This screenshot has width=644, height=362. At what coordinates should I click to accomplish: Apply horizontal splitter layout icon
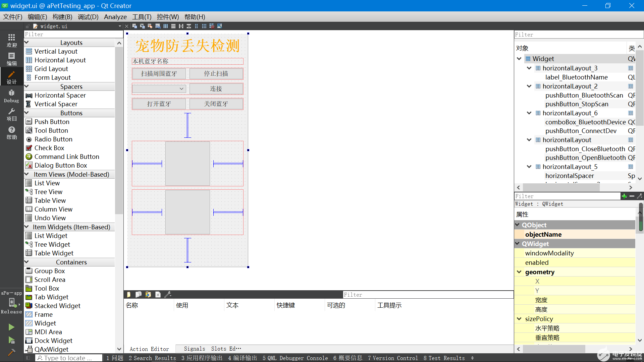(181, 26)
